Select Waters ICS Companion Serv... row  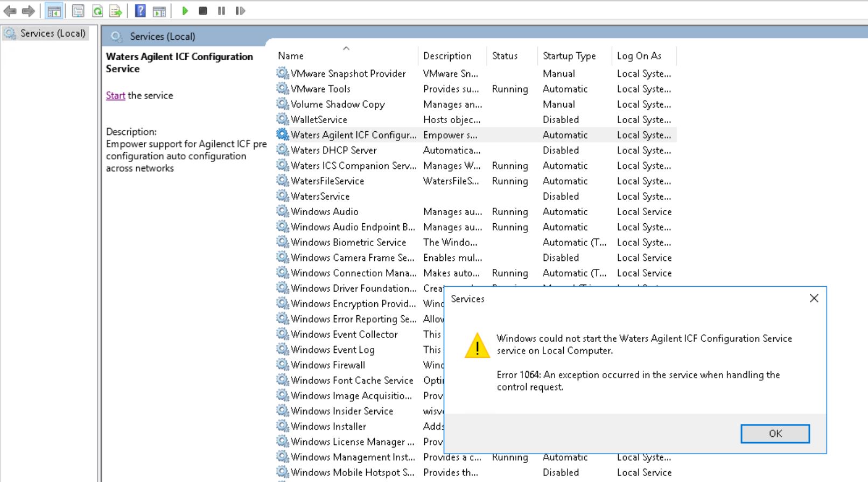click(x=475, y=166)
